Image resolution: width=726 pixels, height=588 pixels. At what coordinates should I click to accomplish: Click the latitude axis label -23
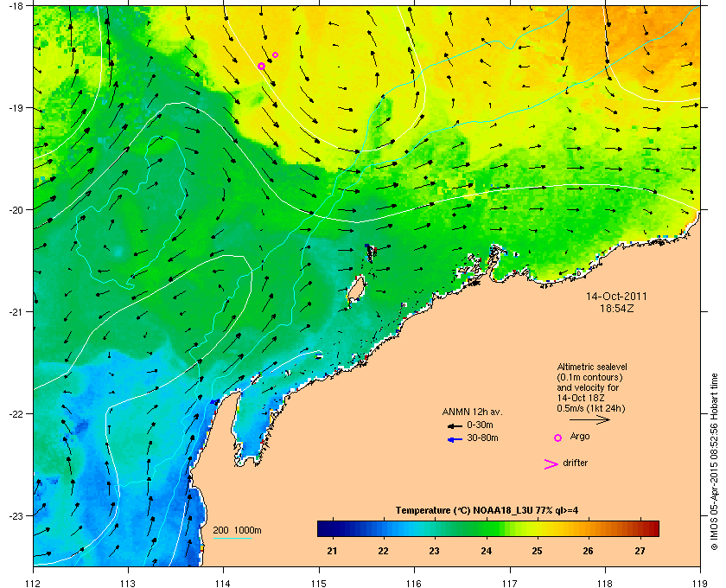tap(16, 515)
